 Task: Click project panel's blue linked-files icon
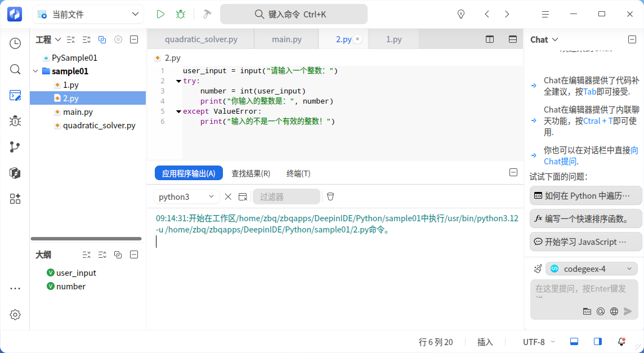point(102,39)
